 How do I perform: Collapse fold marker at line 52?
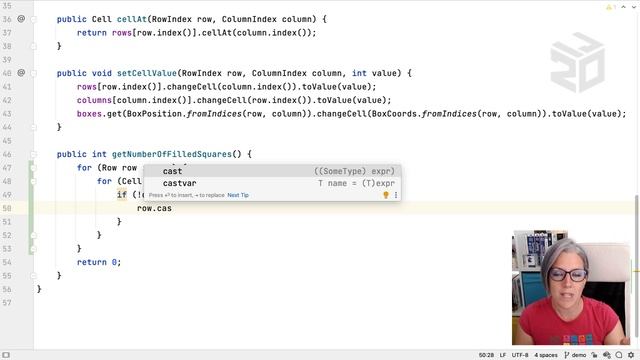click(33, 235)
